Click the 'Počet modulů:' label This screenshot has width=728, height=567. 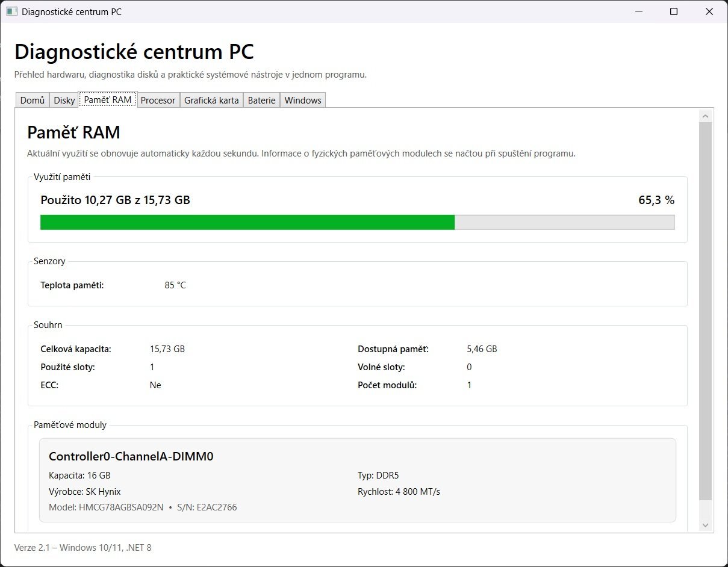click(387, 385)
